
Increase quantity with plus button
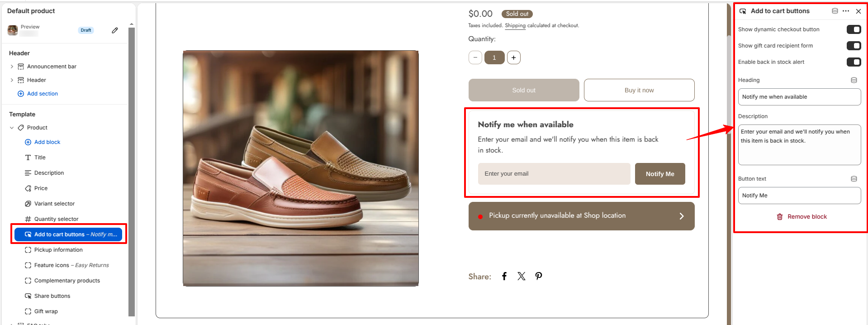[514, 57]
